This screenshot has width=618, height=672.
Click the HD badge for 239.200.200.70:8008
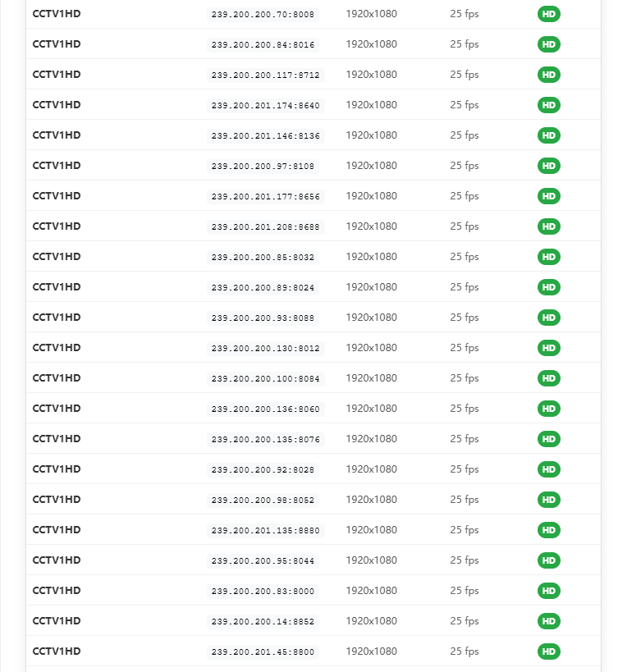point(548,14)
